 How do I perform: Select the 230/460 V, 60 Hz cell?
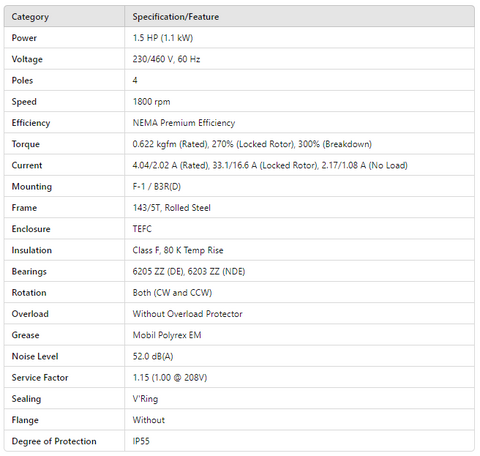[x=299, y=59]
